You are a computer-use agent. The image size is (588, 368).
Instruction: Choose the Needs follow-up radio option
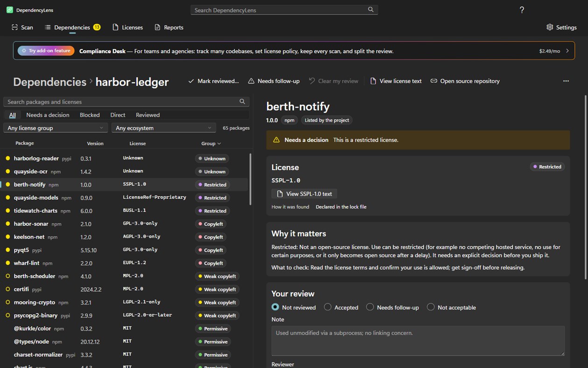pos(370,307)
